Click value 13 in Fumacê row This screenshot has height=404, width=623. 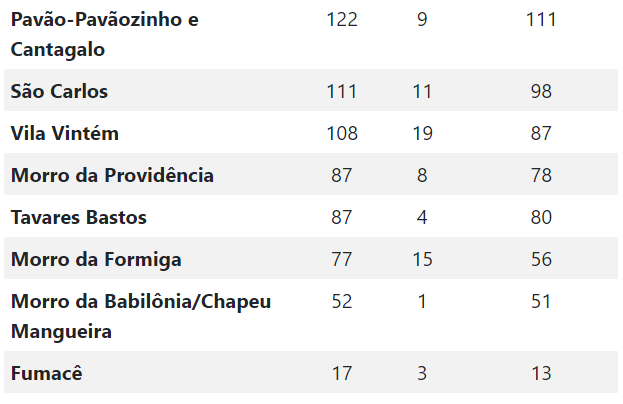541,373
